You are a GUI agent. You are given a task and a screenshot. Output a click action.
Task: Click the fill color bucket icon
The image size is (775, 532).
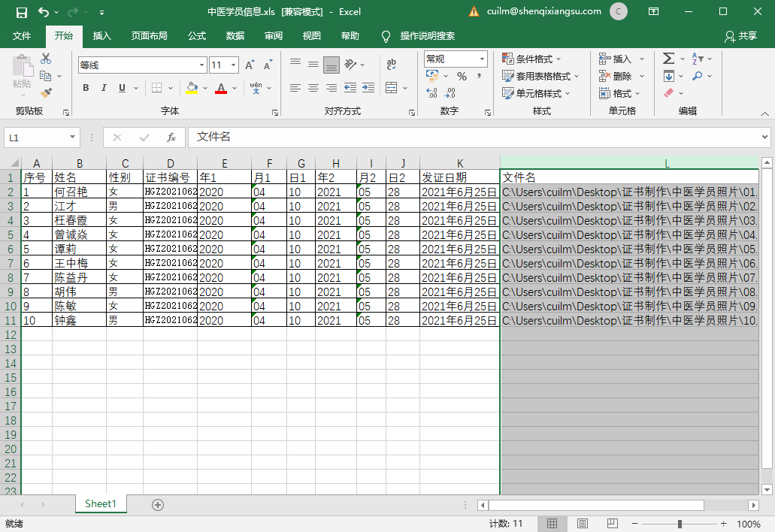192,88
